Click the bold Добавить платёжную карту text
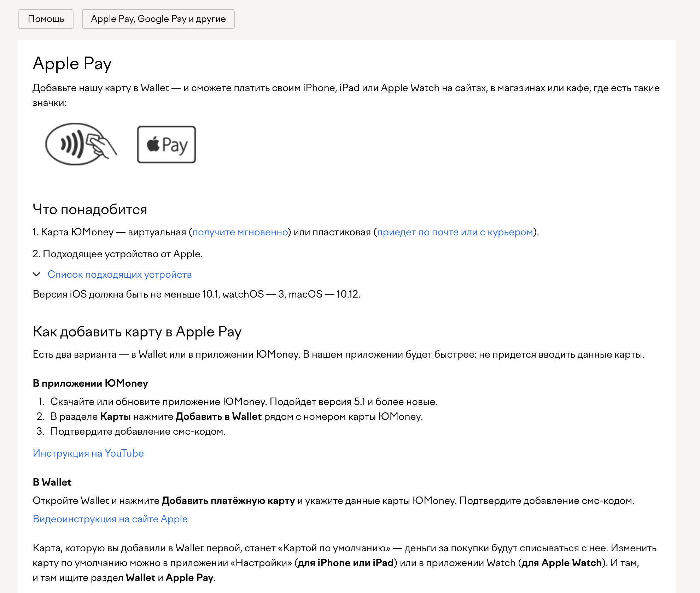 (228, 501)
